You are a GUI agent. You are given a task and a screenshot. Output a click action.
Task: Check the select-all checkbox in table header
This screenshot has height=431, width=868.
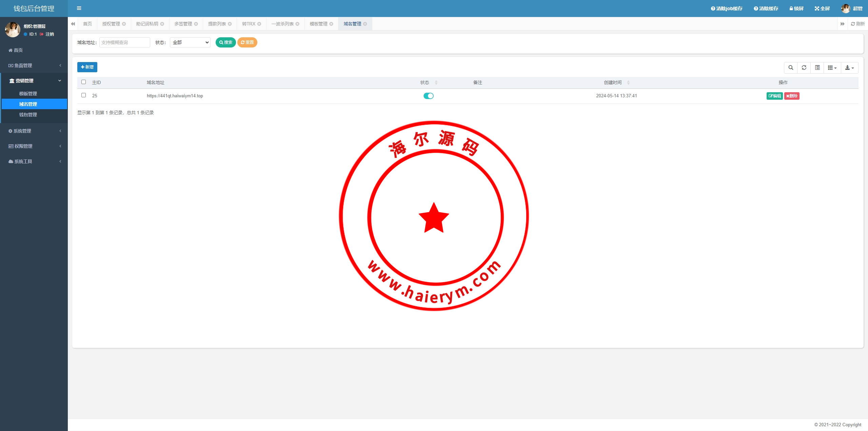pos(84,82)
